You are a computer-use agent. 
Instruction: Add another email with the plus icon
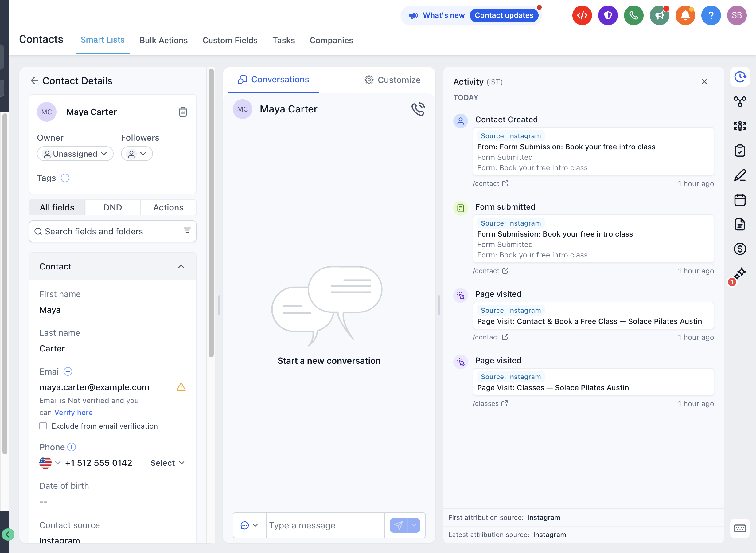pos(68,371)
